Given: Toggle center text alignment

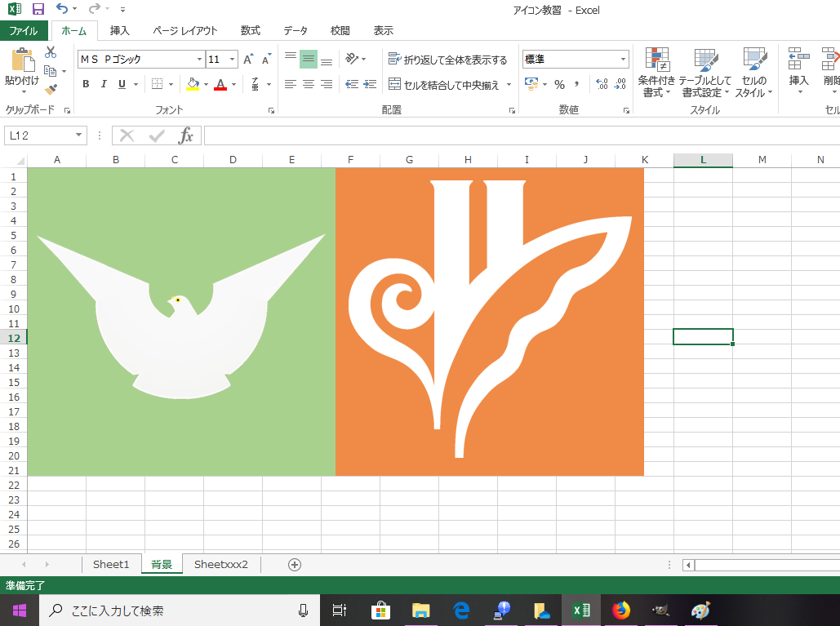Looking at the screenshot, I should point(308,84).
